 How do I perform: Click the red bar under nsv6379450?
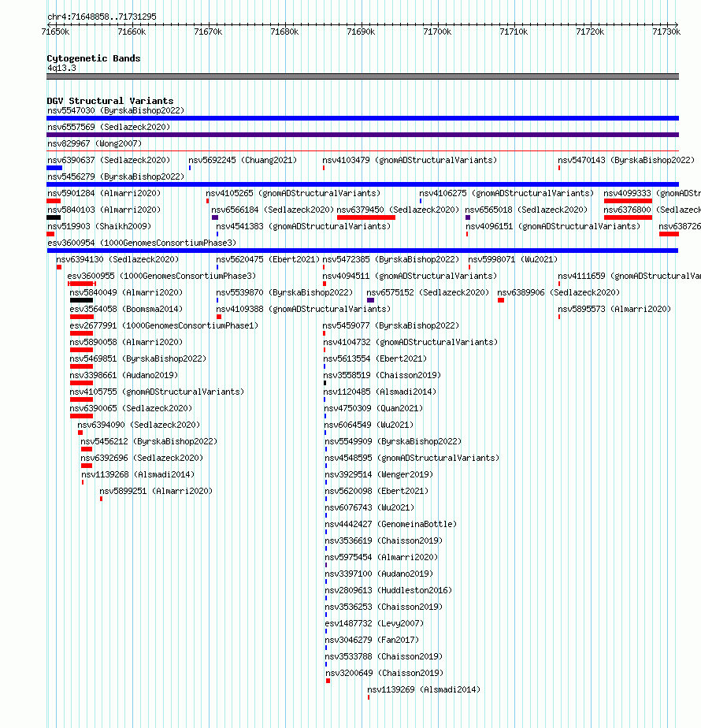(366, 217)
